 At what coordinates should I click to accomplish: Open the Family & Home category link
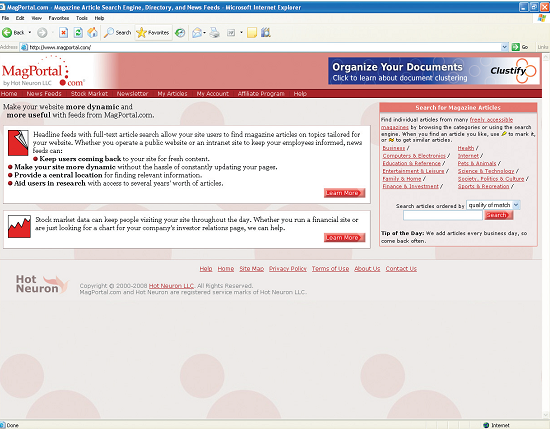[x=402, y=178]
